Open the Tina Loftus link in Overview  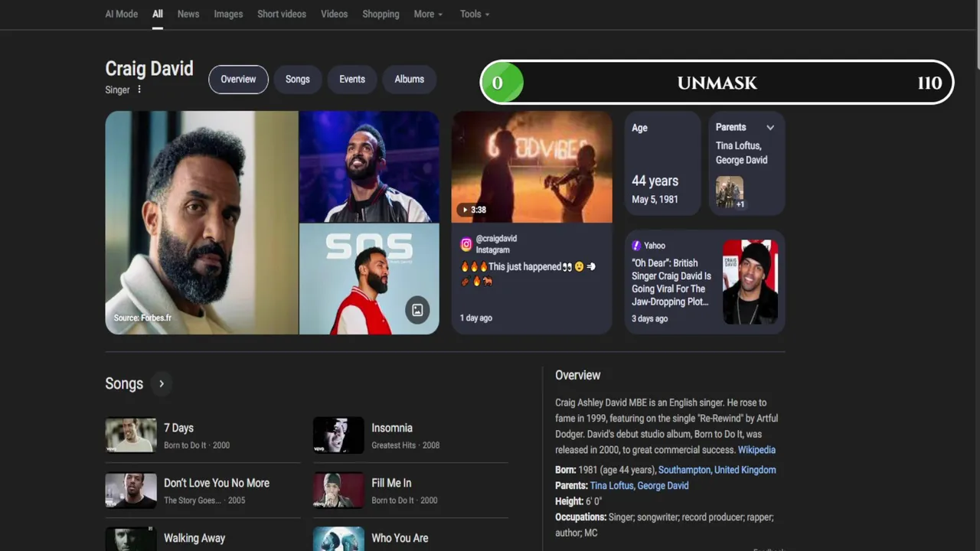(x=611, y=485)
